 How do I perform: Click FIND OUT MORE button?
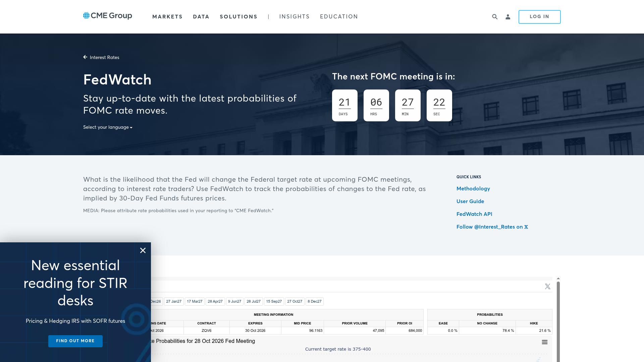tap(75, 341)
